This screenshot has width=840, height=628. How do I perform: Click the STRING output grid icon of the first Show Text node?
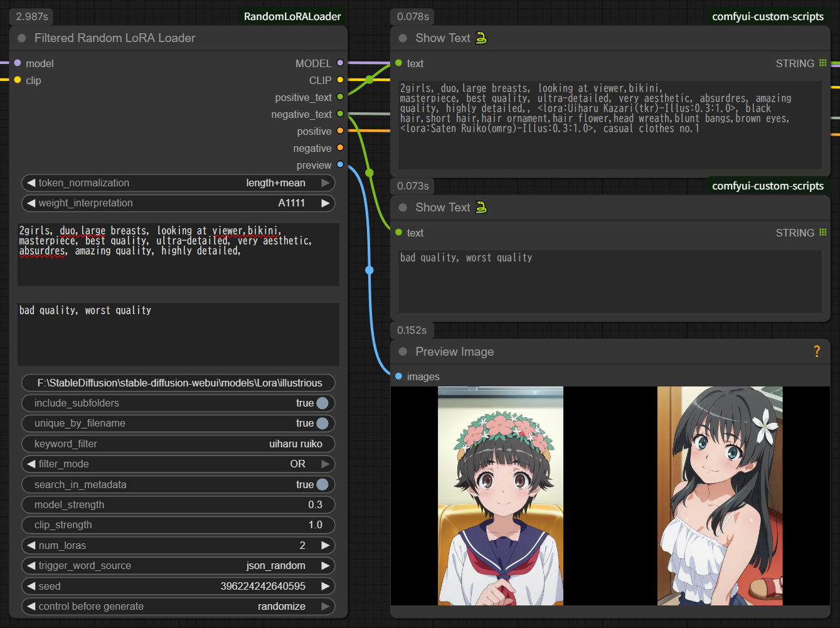coord(823,63)
